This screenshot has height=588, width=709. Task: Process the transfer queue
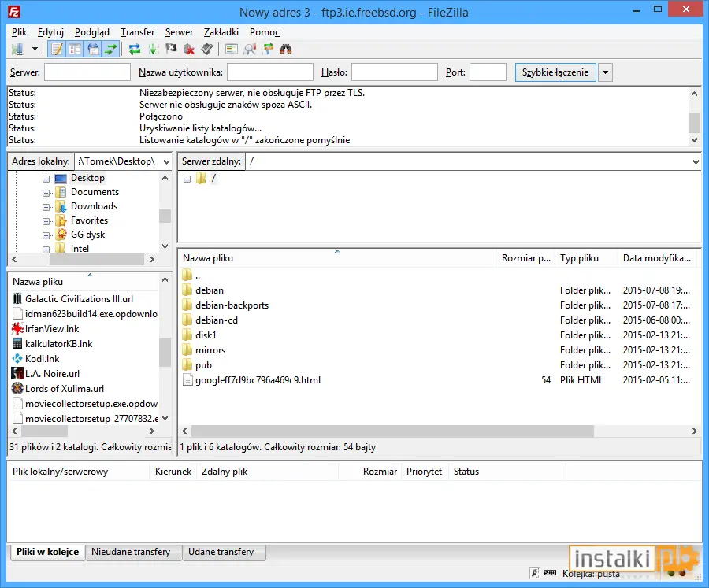pos(152,49)
